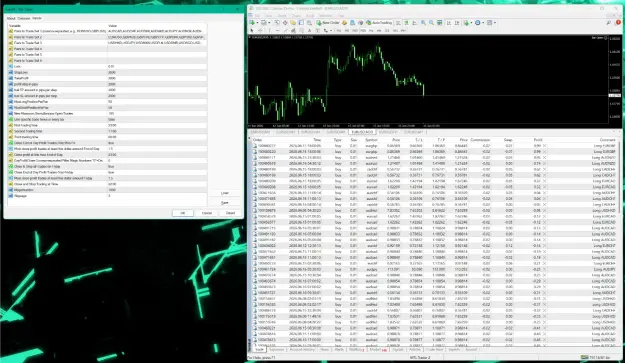Image resolution: width=625 pixels, height=363 pixels.
Task: Click the search magnifier in MT4 toolbar
Action: tap(609, 23)
